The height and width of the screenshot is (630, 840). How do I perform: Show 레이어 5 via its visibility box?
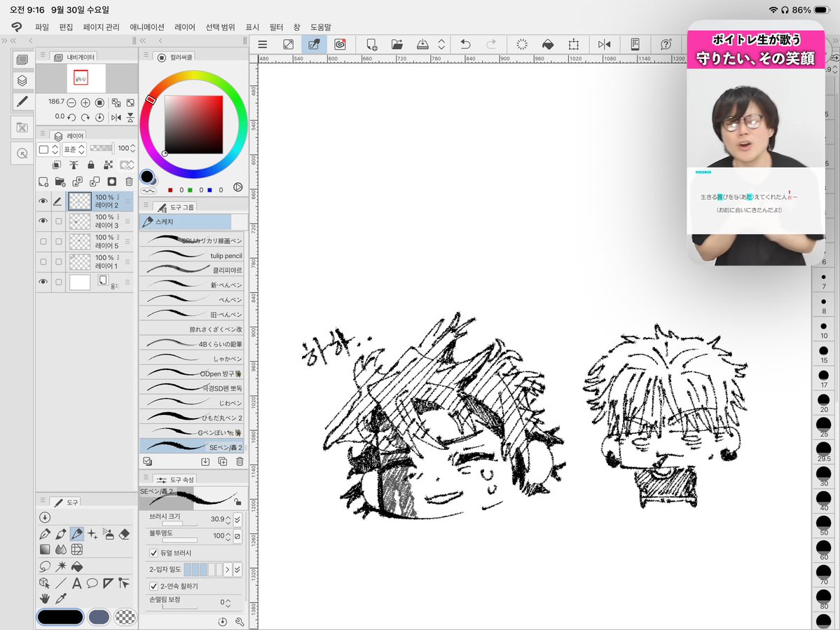tap(43, 242)
